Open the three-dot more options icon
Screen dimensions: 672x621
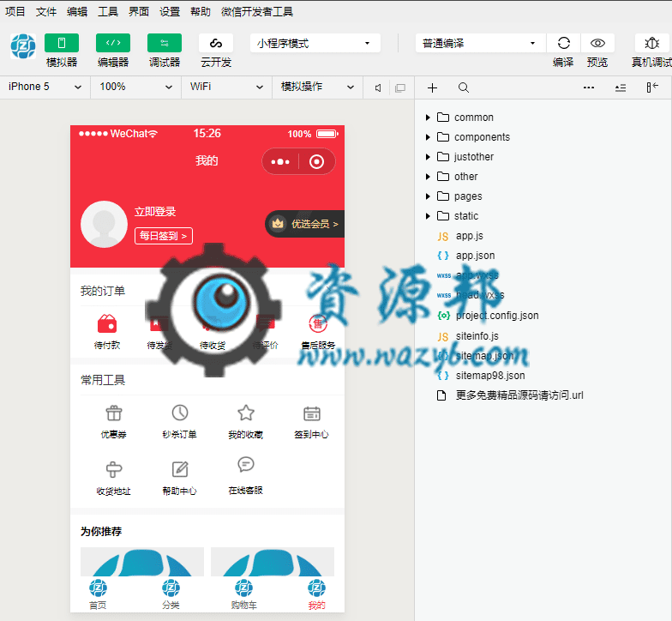pyautogui.click(x=589, y=87)
